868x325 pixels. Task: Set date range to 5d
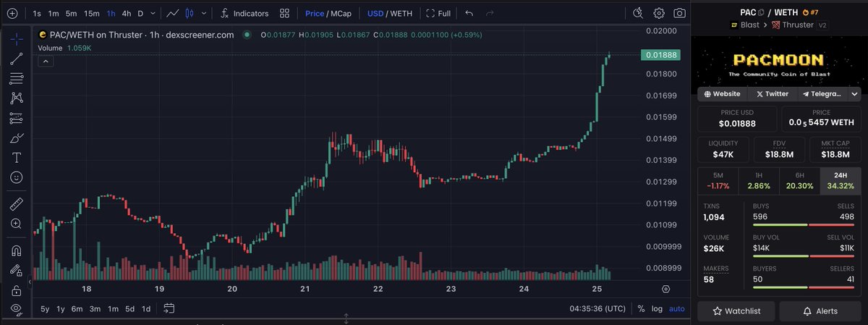pos(129,309)
